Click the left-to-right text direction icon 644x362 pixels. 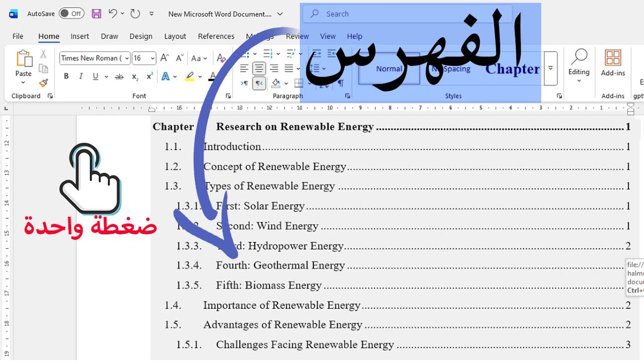click(x=244, y=83)
